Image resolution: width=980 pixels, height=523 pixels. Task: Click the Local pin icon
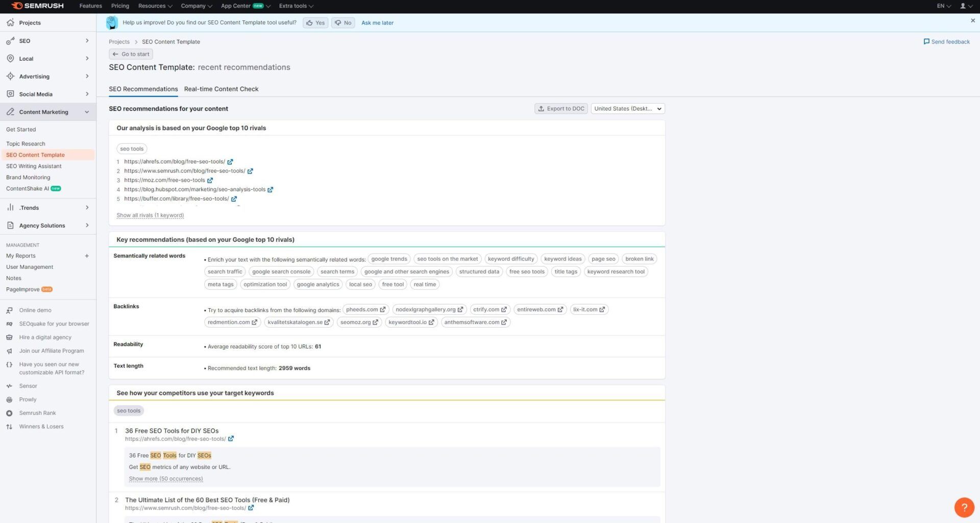tap(10, 59)
